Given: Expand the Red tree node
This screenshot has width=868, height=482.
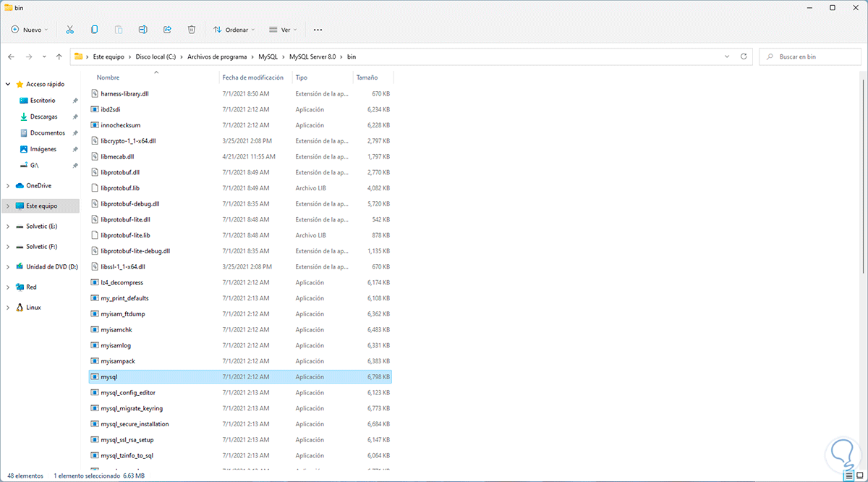Looking at the screenshot, I should coord(8,287).
